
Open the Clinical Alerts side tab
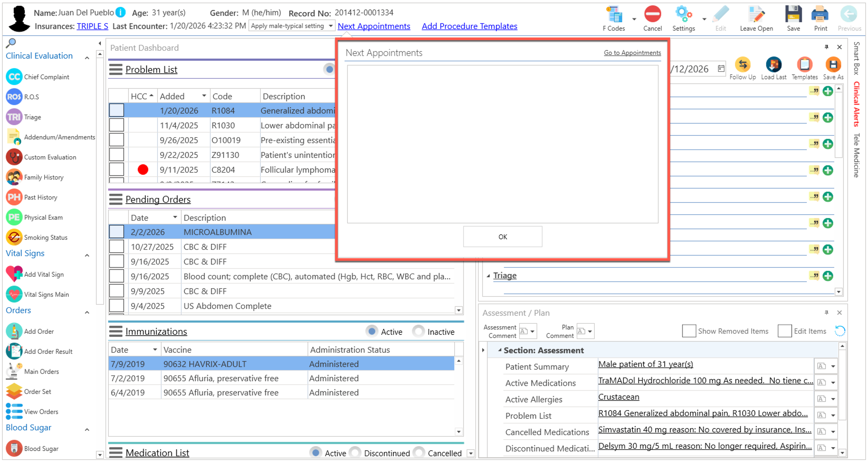coord(856,104)
